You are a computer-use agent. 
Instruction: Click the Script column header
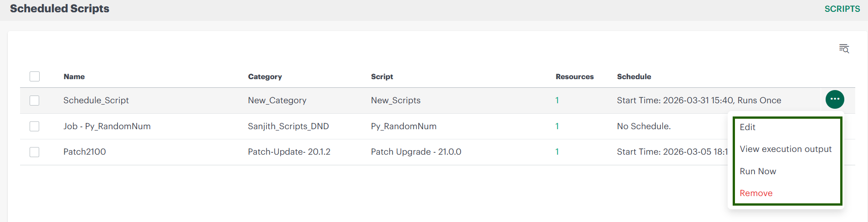coord(382,77)
